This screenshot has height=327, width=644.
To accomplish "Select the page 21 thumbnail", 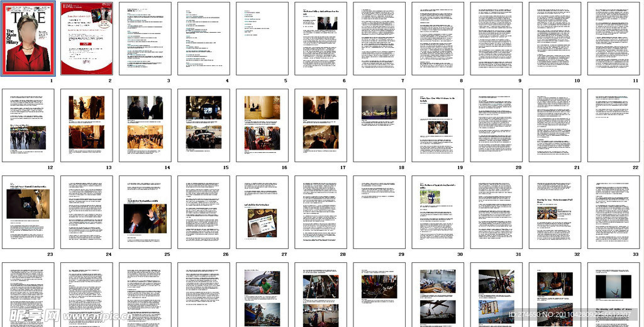I will pos(555,125).
